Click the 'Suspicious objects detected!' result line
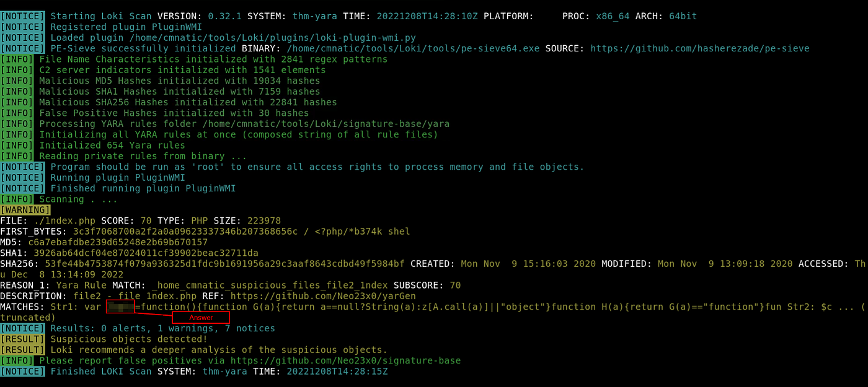Viewport: 868px width, 387px height. 129,339
